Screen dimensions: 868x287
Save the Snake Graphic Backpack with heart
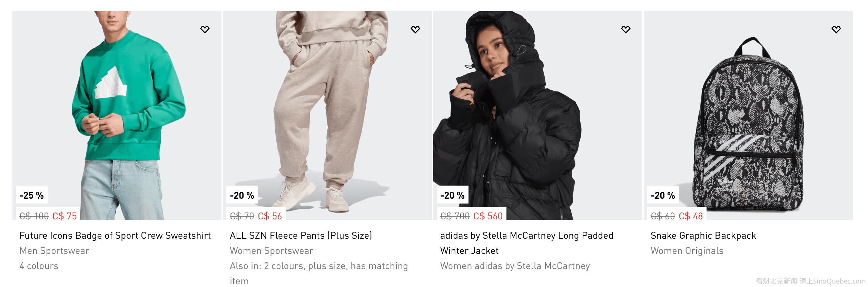[836, 29]
